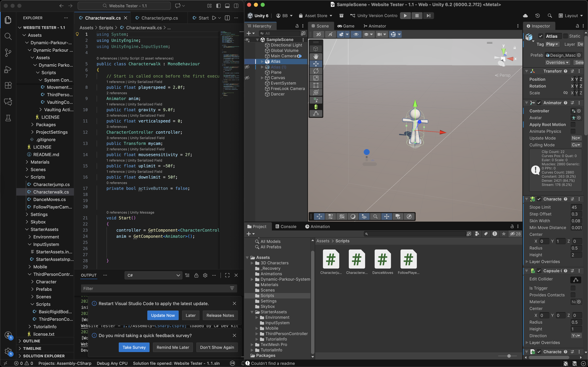Open Run and Debug view
Screen dimensions: 588x367
[8, 69]
